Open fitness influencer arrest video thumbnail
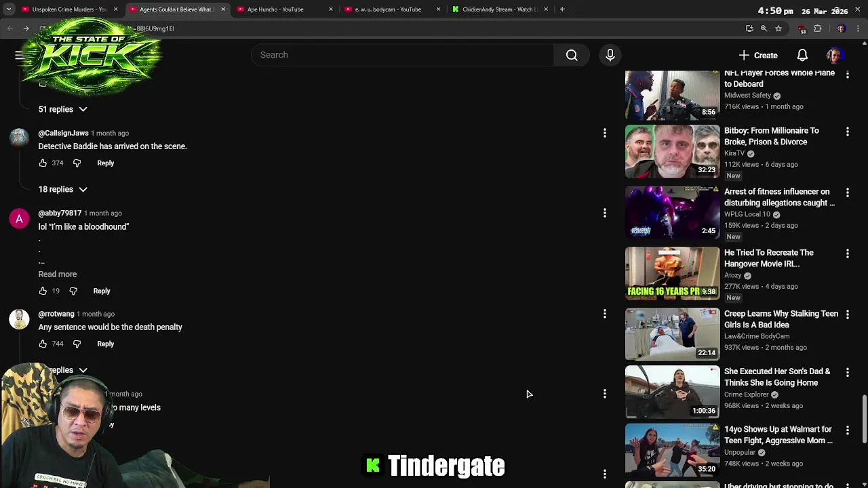Screen dimensions: 868x488 (672, 212)
